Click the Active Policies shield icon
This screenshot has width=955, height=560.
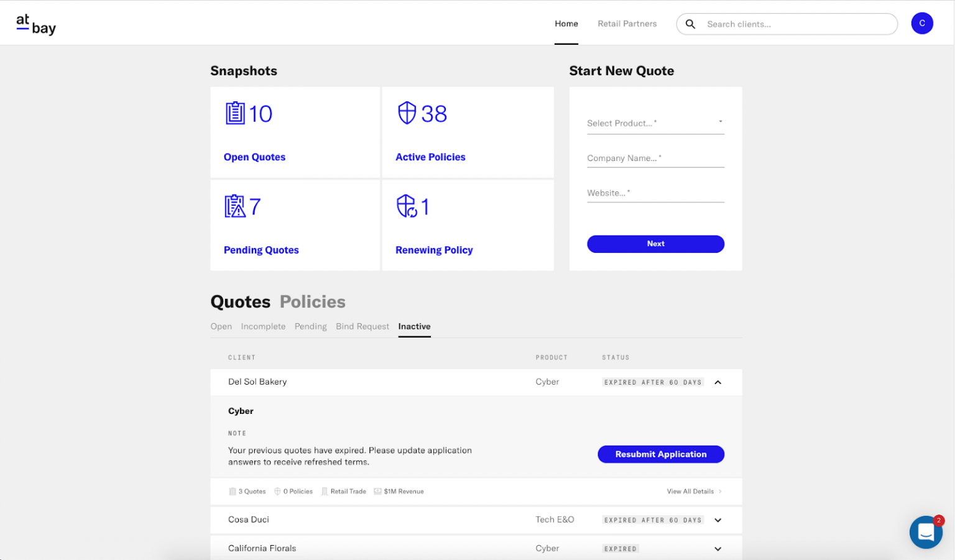[x=407, y=113]
